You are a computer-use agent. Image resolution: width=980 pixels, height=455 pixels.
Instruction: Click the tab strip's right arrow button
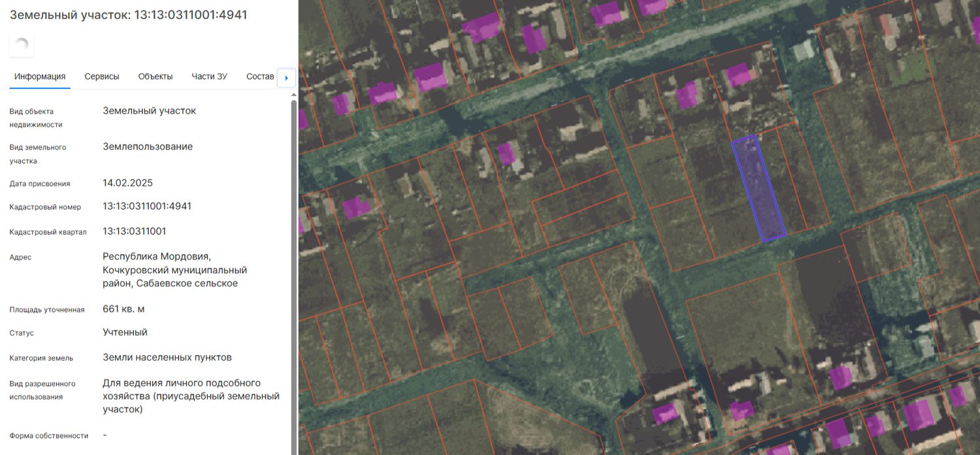[286, 78]
